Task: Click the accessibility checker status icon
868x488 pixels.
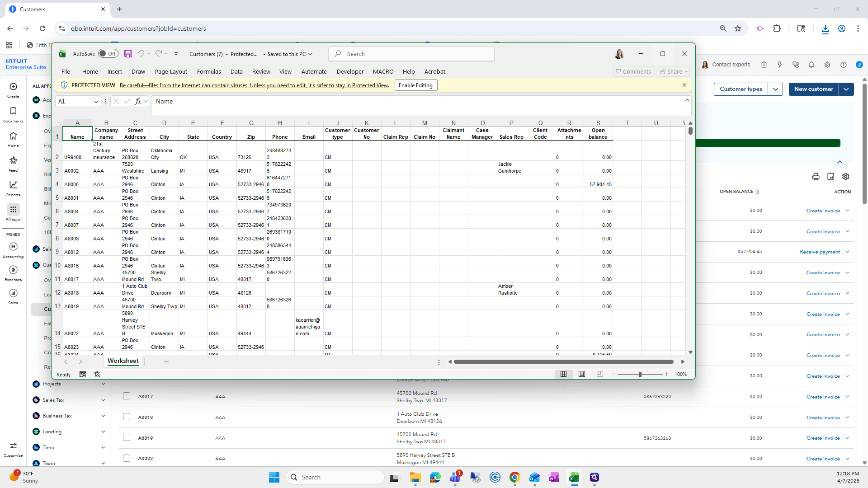Action: tap(97, 375)
